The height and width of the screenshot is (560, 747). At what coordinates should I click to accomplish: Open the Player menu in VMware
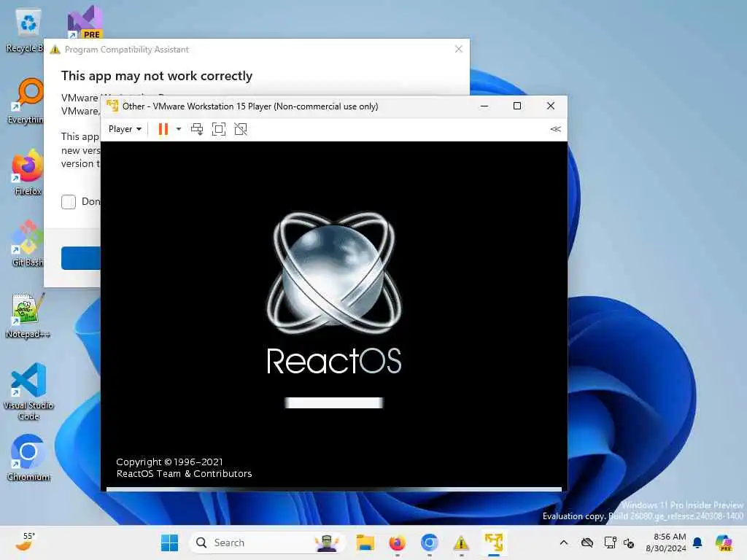pyautogui.click(x=125, y=129)
